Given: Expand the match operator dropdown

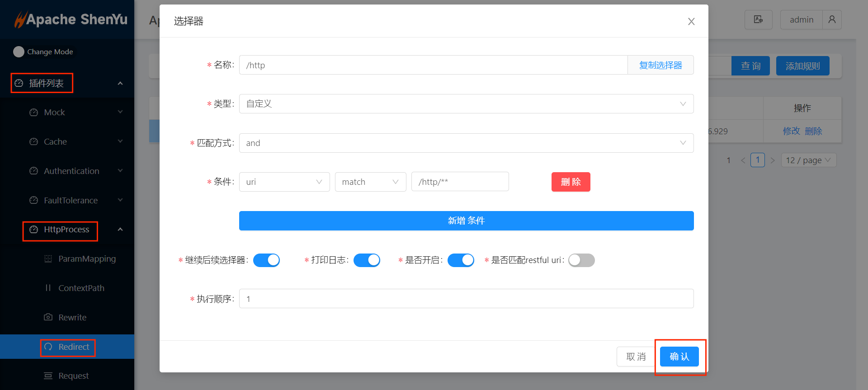Looking at the screenshot, I should coord(370,182).
